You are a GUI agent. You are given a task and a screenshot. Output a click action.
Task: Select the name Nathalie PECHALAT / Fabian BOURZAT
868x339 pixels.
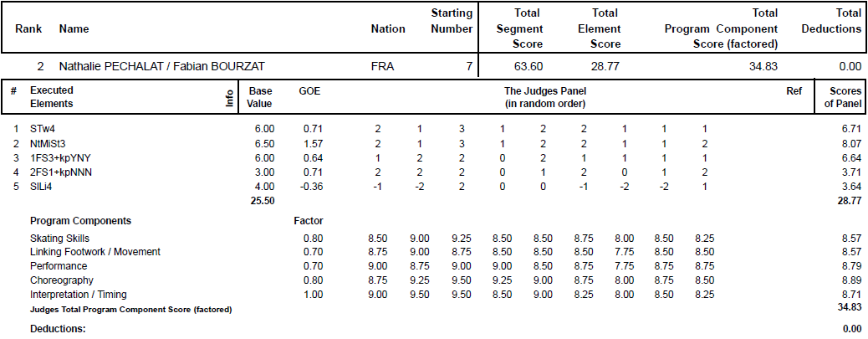pyautogui.click(x=161, y=67)
